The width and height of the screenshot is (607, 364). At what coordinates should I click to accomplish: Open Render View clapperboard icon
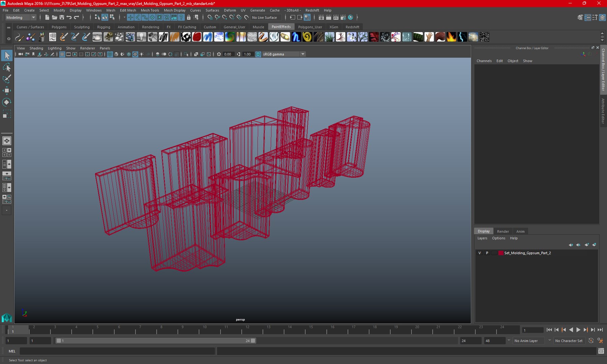tap(321, 17)
